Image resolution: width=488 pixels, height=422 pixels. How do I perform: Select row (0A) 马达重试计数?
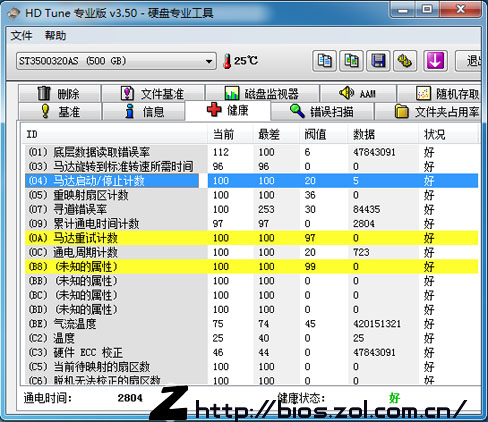251,238
